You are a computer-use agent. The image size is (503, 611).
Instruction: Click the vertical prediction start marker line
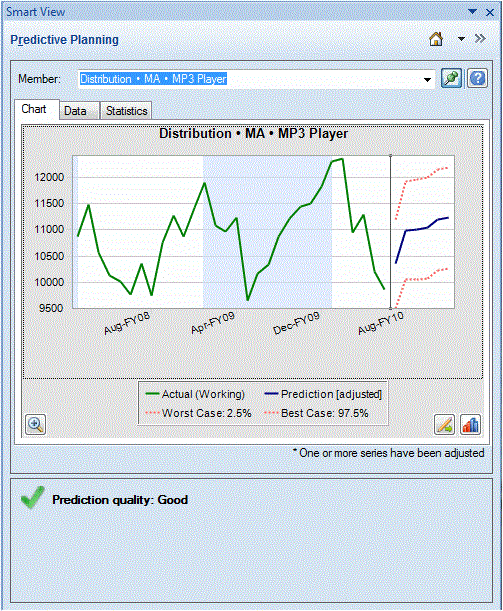(x=390, y=232)
